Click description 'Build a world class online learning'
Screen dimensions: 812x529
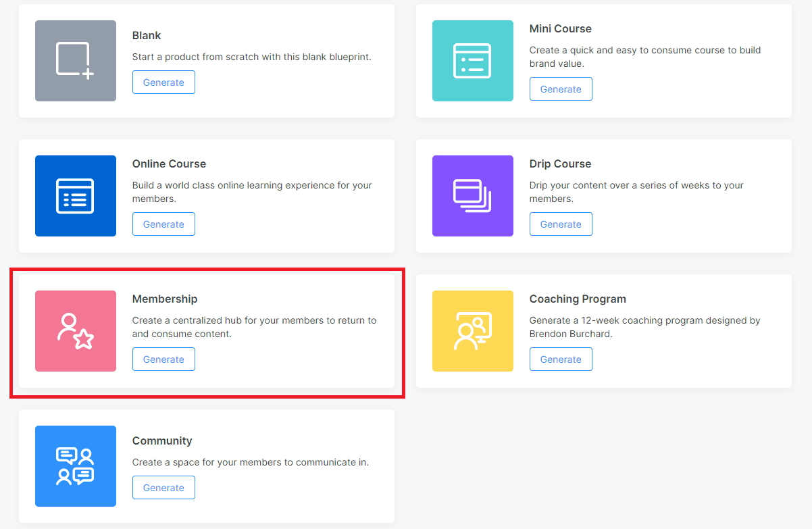(252, 192)
